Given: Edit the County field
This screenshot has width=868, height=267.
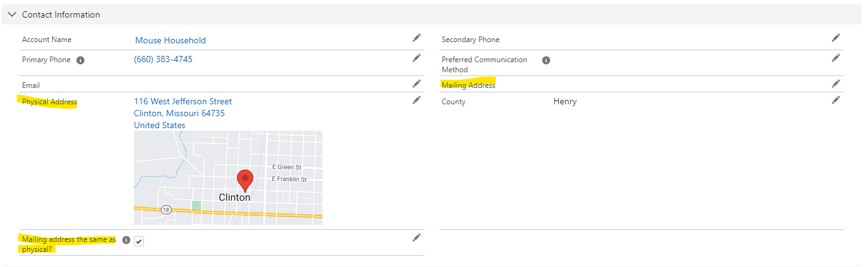Looking at the screenshot, I should (x=835, y=100).
